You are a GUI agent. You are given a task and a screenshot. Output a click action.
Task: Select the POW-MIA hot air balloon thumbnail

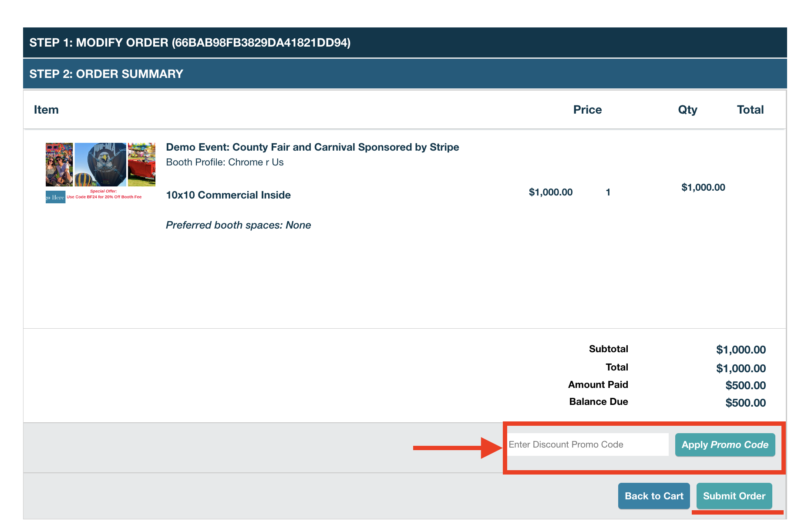coord(100,164)
